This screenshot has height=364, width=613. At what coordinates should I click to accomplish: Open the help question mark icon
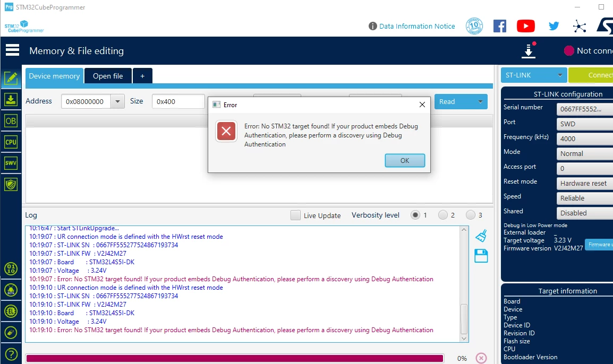coord(11,354)
